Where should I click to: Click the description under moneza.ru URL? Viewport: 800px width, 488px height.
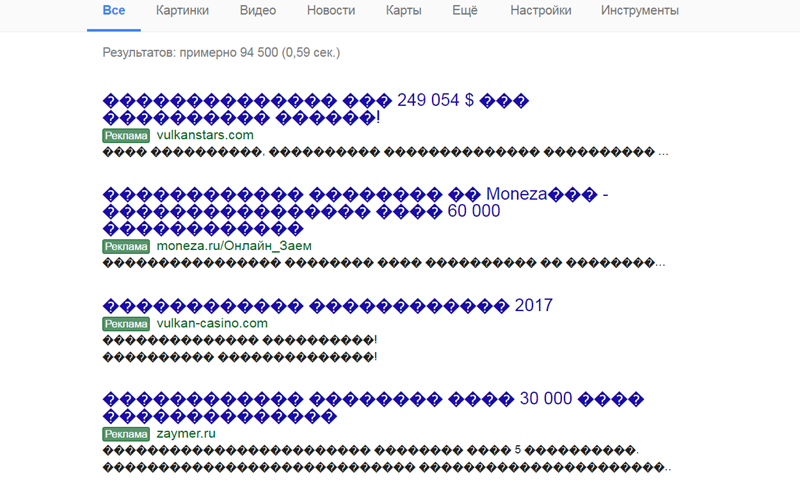tap(384, 263)
